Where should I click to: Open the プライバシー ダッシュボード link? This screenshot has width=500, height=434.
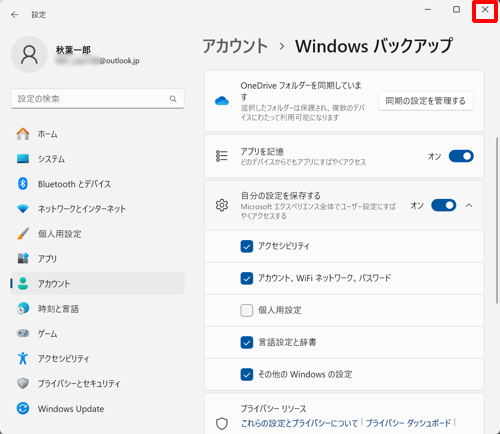click(x=408, y=423)
